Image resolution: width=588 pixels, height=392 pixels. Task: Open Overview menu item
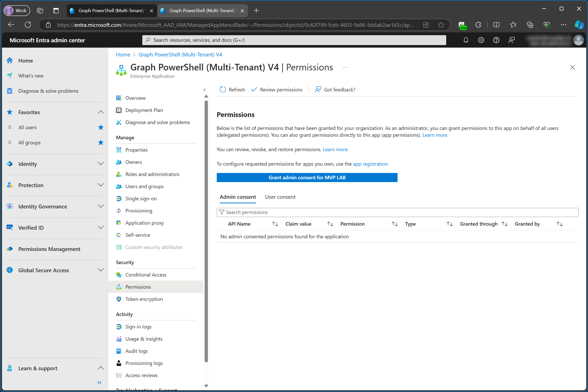point(135,98)
